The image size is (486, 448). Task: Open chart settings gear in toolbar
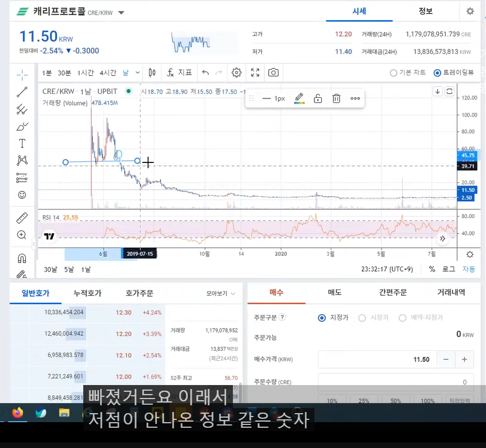236,73
